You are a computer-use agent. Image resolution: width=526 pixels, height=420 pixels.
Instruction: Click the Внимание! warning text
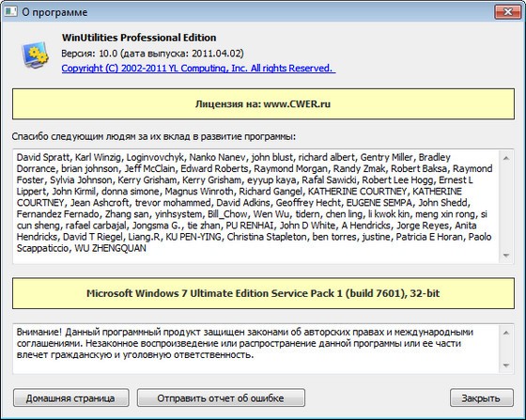pos(245,344)
